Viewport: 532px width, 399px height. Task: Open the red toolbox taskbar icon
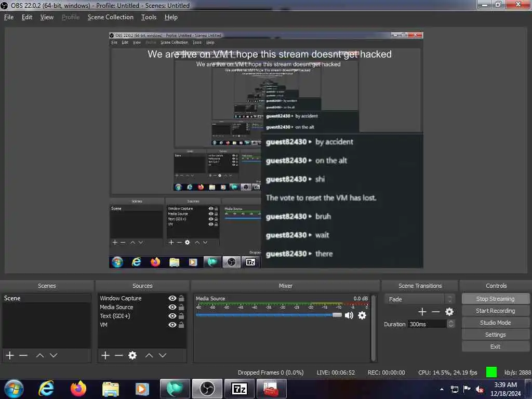coord(271,389)
